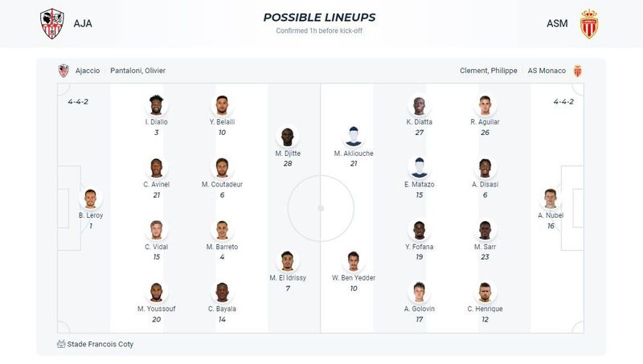Open A. Golovin's player name link
This screenshot has height=364, width=643.
coord(419,309)
